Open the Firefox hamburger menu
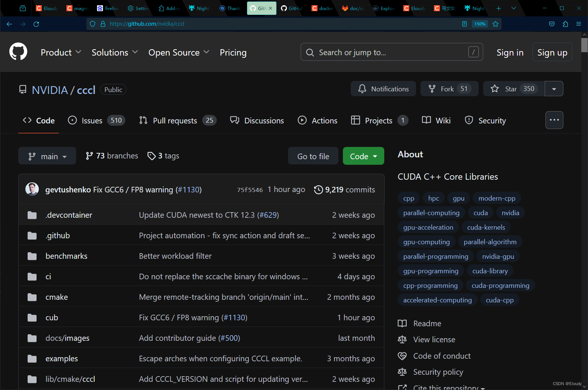Screen dimensions: 588x390 [x=579, y=24]
